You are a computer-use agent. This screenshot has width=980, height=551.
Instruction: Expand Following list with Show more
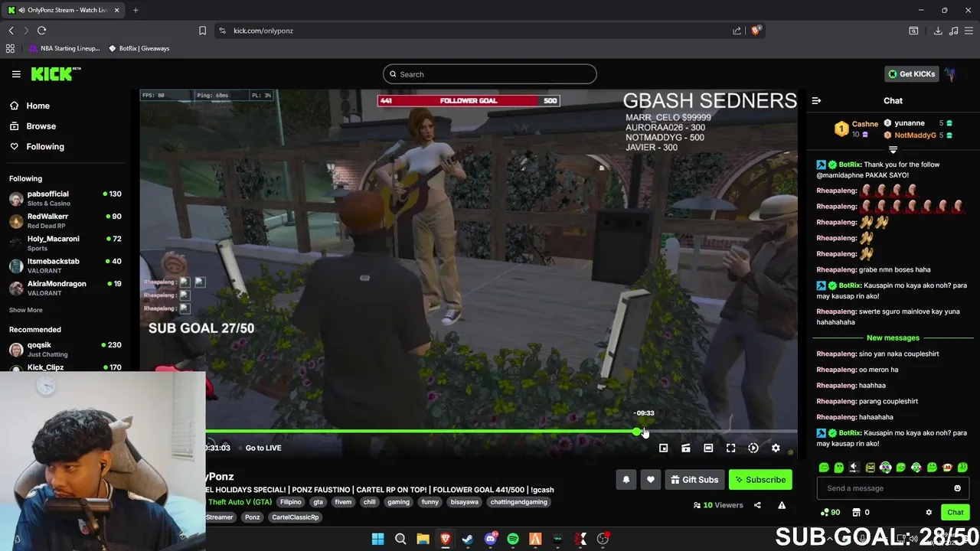[26, 310]
